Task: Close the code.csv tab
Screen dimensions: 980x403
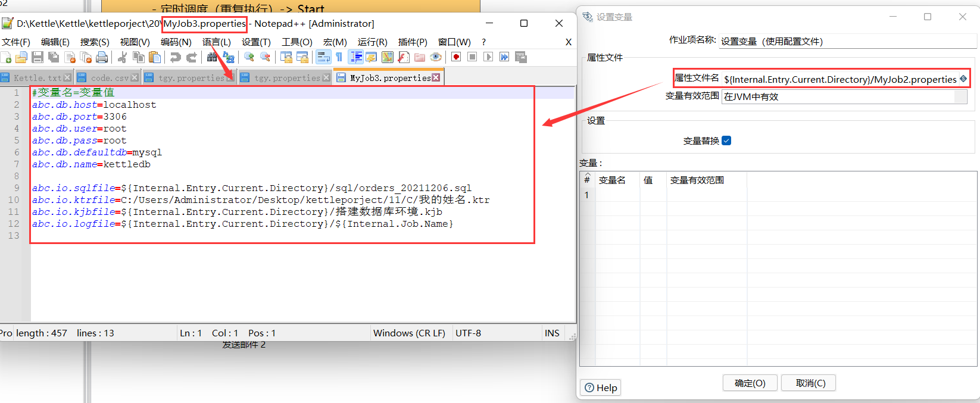Action: point(135,78)
